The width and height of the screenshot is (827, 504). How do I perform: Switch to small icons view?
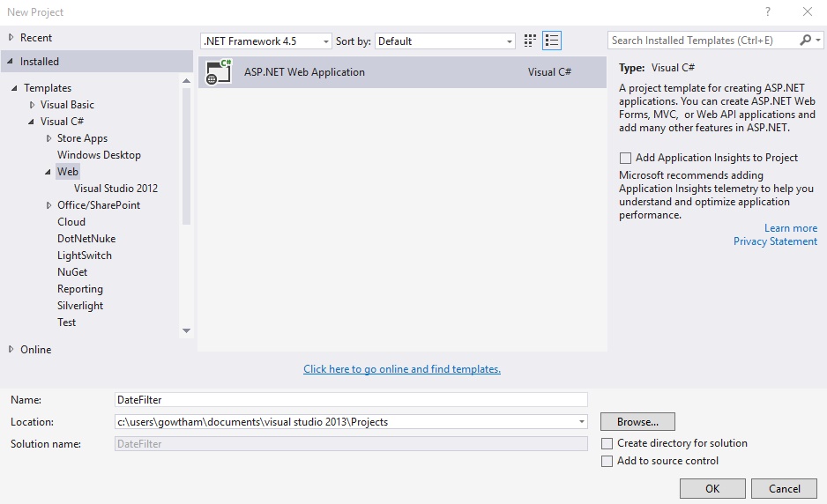[x=530, y=41]
